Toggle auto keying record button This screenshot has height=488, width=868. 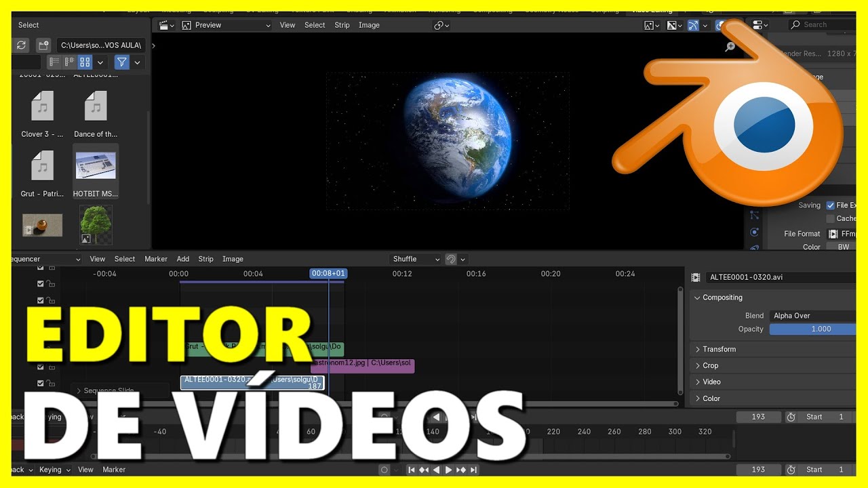coord(384,470)
